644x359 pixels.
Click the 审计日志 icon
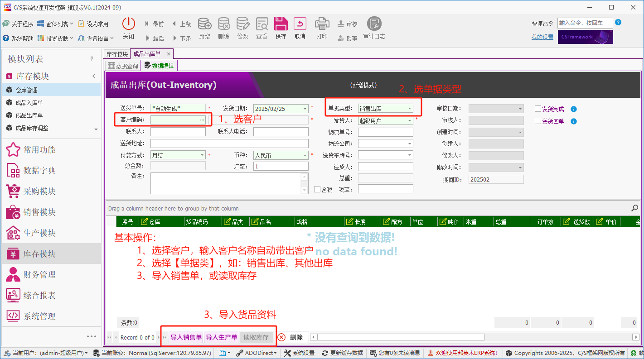coord(374,24)
